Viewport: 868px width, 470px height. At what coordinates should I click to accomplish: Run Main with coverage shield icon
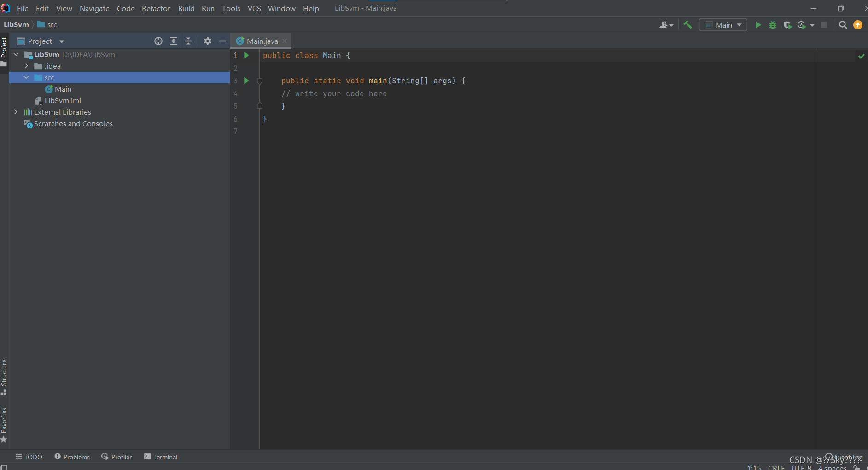tap(787, 25)
